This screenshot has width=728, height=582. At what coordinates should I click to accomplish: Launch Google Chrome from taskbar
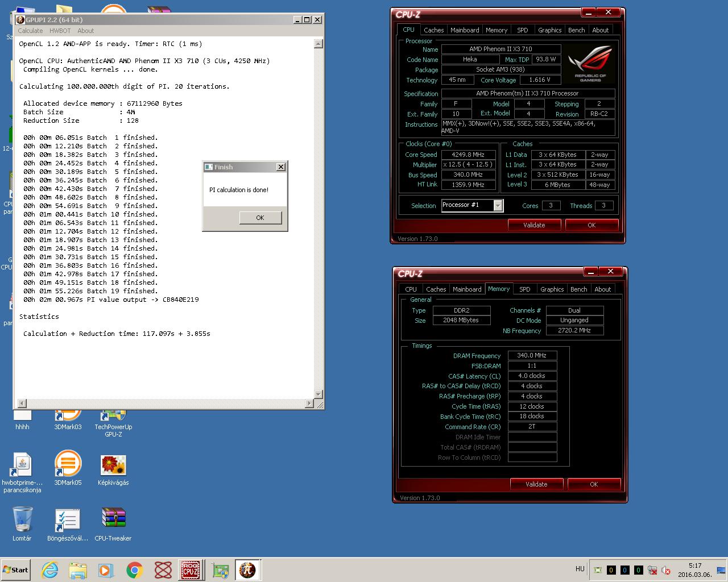coord(135,570)
